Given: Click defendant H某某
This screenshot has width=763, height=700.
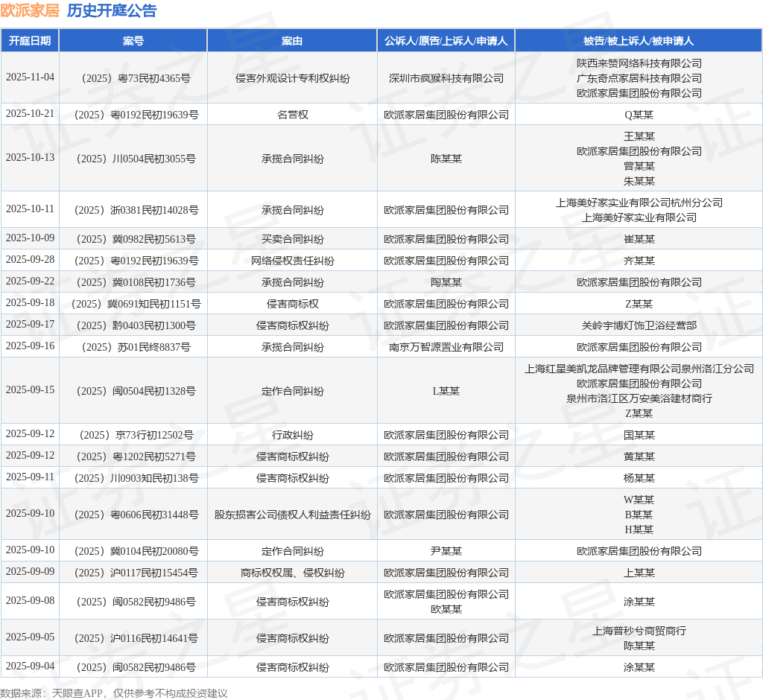Looking at the screenshot, I should (x=639, y=529).
